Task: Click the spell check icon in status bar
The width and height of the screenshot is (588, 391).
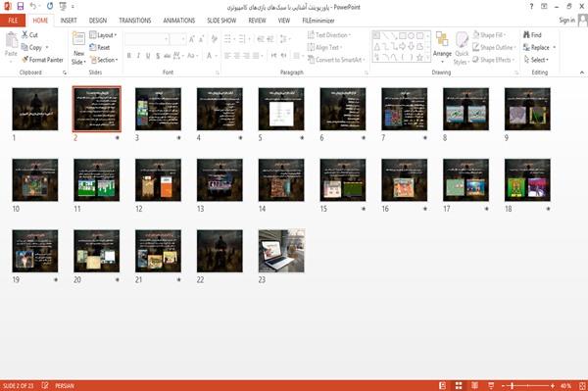Action: (45, 385)
